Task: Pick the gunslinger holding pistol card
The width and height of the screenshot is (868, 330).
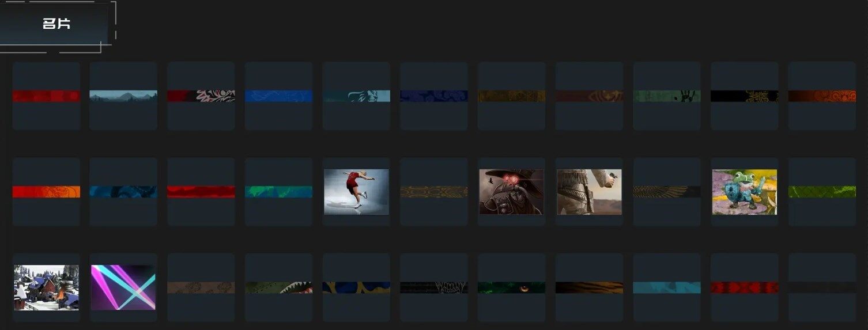Action: (x=589, y=192)
